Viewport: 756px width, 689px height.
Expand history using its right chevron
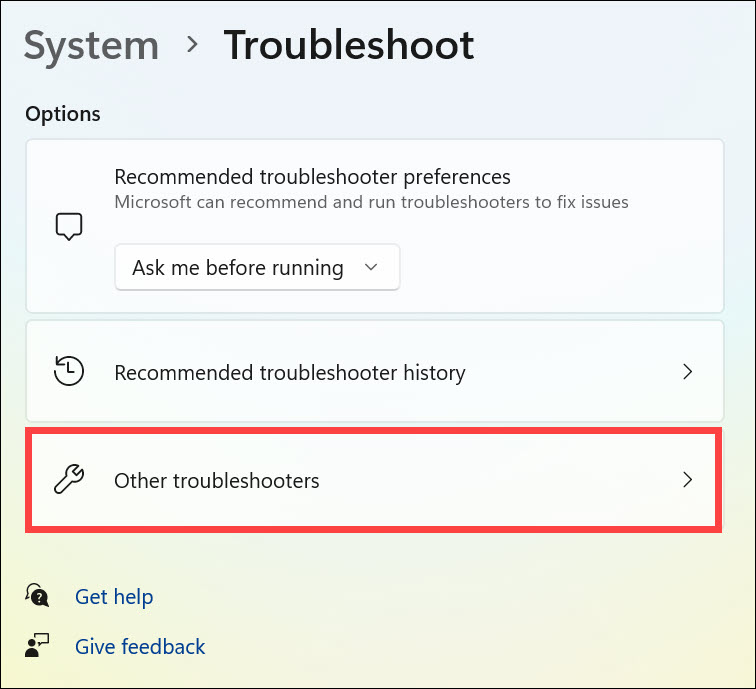click(x=687, y=372)
